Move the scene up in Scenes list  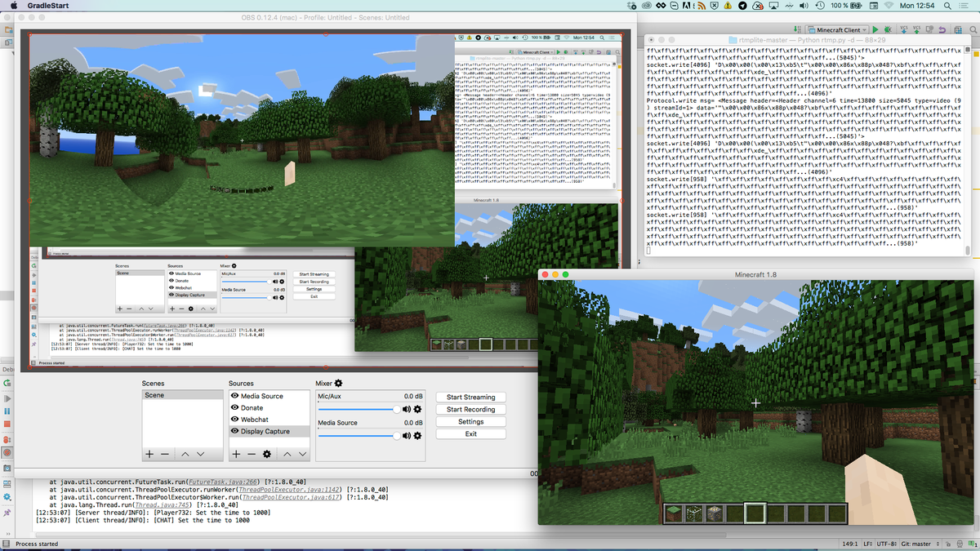[185, 454]
